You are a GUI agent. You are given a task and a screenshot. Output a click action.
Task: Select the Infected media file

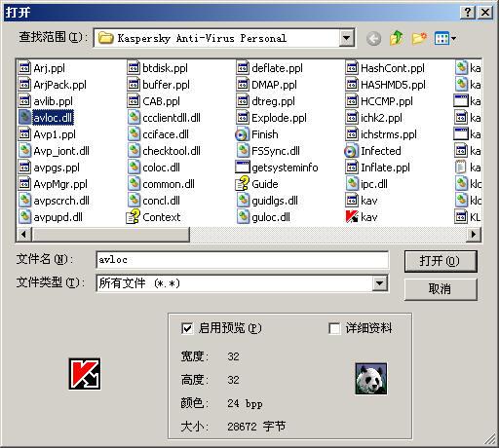[x=372, y=151]
